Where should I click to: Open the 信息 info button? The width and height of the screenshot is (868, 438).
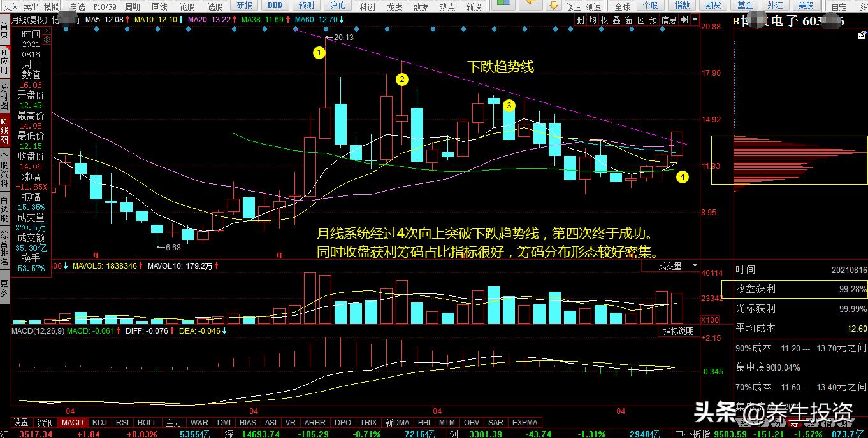point(669,20)
